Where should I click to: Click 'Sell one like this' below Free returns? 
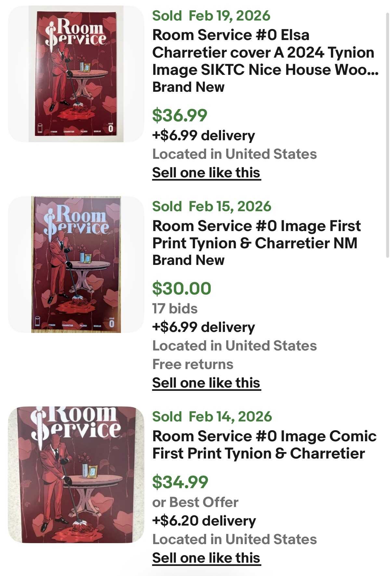point(206,383)
